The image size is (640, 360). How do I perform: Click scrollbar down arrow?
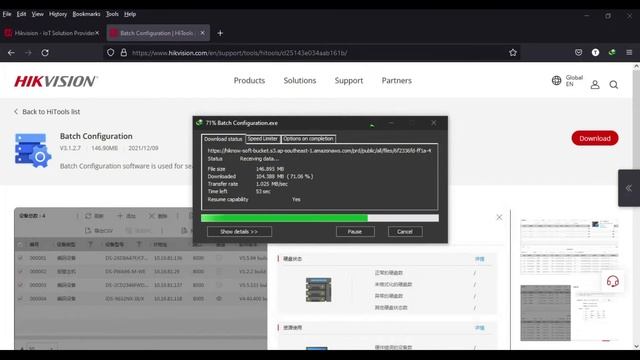pos(636,346)
